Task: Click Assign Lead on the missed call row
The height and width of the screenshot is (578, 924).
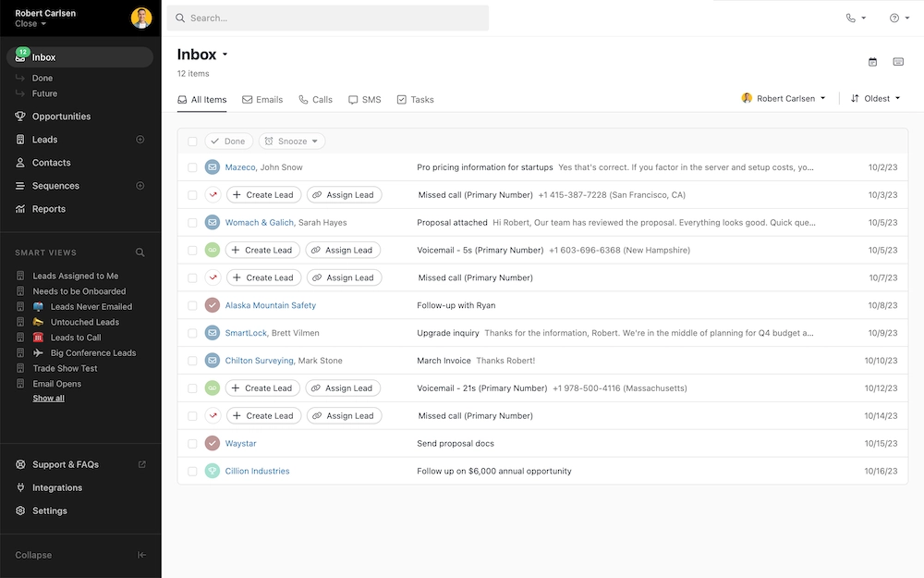Action: 344,194
